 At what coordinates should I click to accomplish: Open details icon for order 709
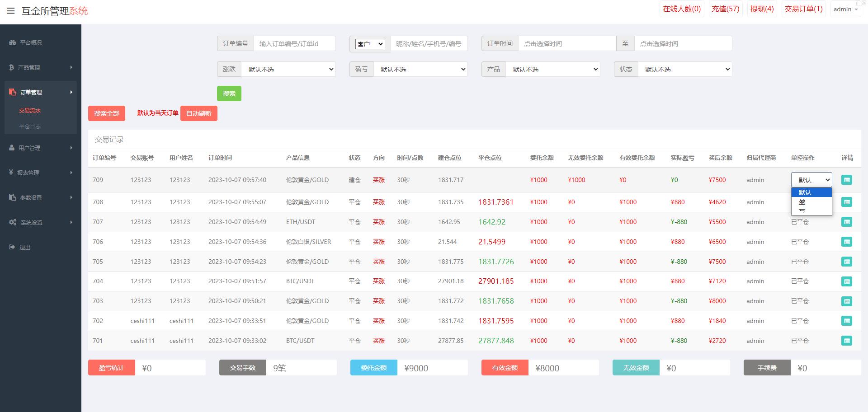pyautogui.click(x=846, y=180)
